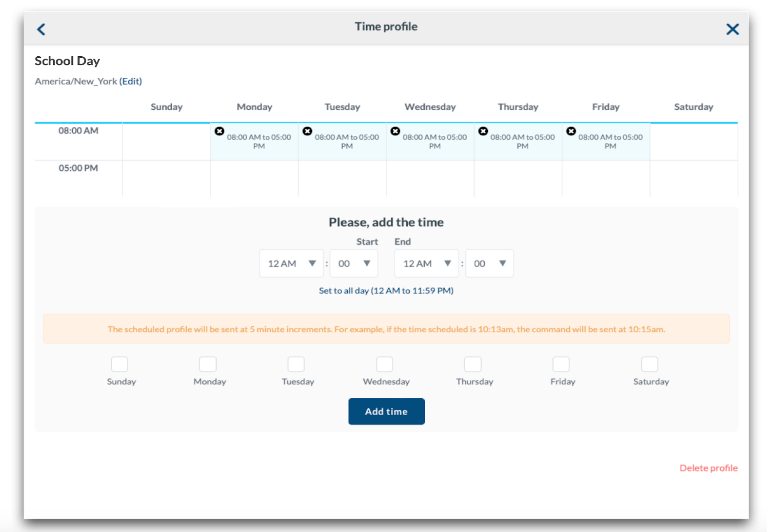
Task: Remove Monday's 08:00 AM time block
Action: tap(219, 131)
